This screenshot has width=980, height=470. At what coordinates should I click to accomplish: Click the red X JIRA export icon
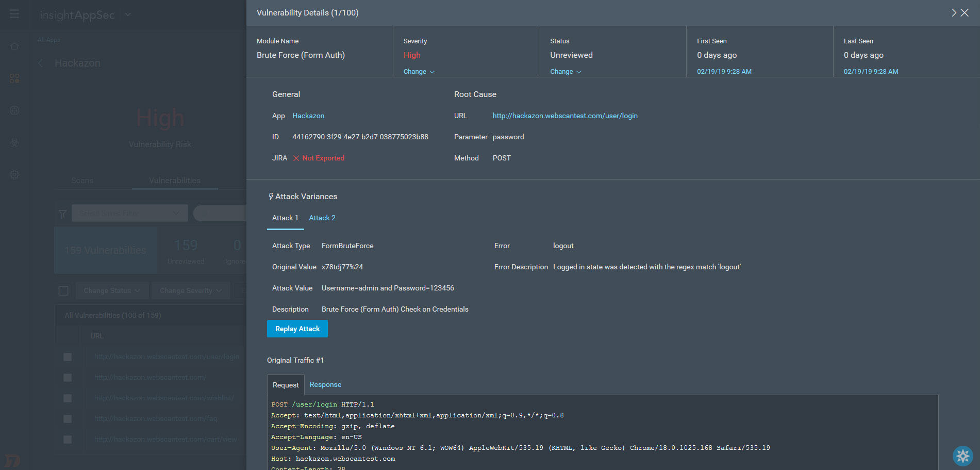(x=296, y=158)
